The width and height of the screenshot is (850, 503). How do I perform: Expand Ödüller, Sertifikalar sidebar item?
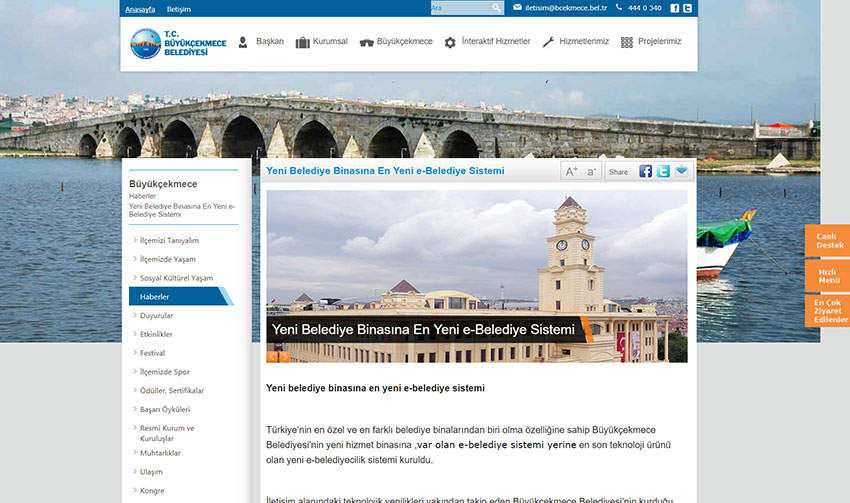(172, 390)
